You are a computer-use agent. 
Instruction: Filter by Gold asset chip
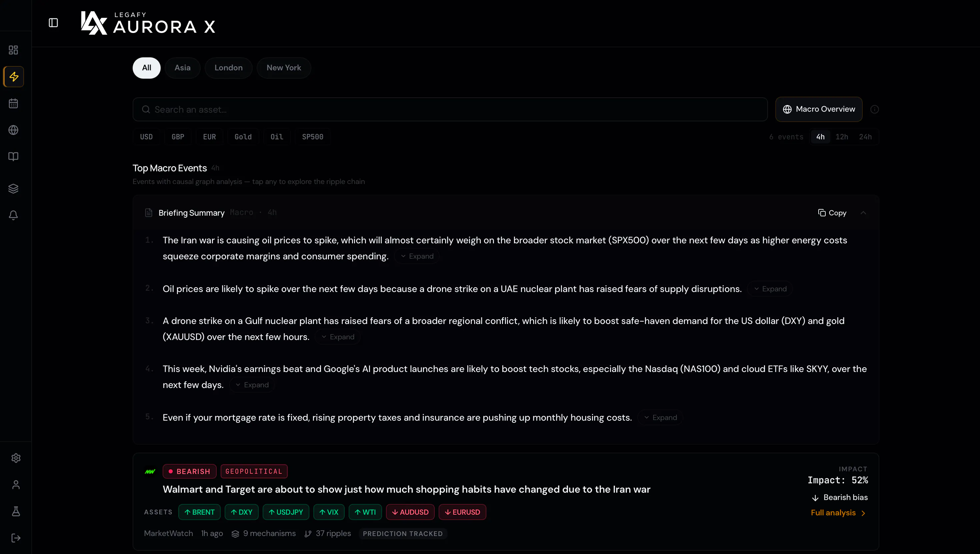[243, 137]
